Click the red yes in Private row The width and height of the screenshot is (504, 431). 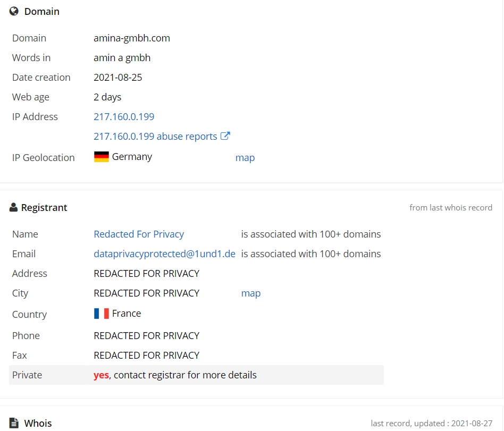(x=101, y=375)
